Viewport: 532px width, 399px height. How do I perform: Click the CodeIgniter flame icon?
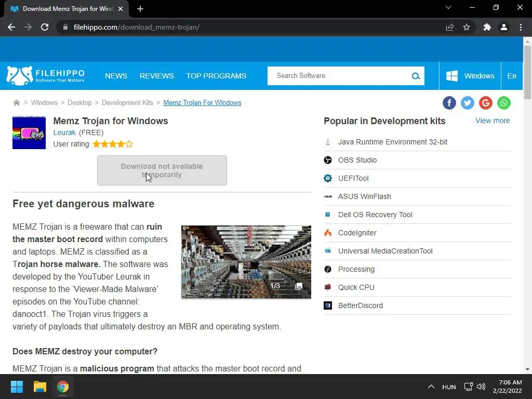coord(328,233)
